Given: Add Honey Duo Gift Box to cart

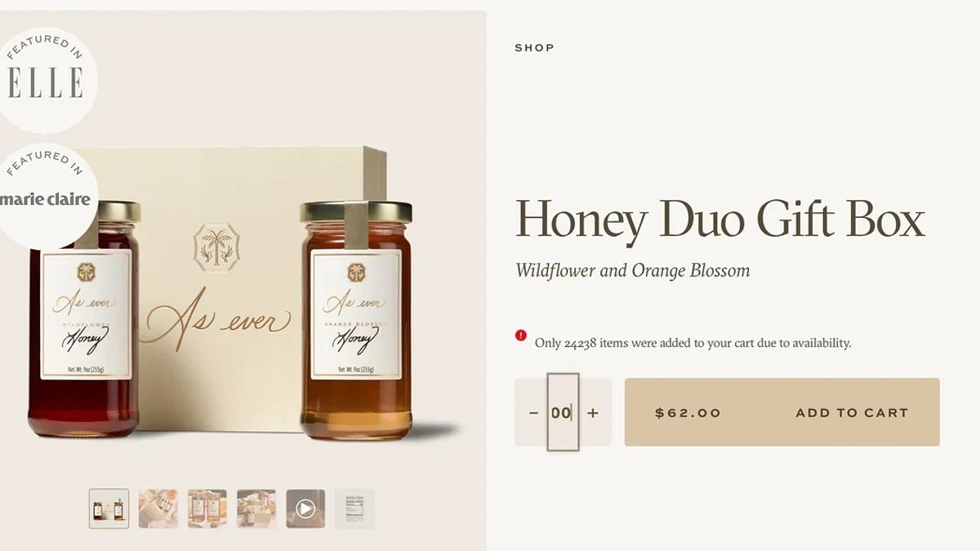Looking at the screenshot, I should coord(782,412).
